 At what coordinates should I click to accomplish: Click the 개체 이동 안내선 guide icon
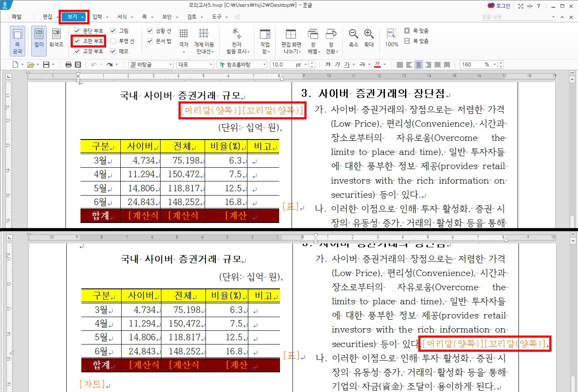[x=204, y=33]
